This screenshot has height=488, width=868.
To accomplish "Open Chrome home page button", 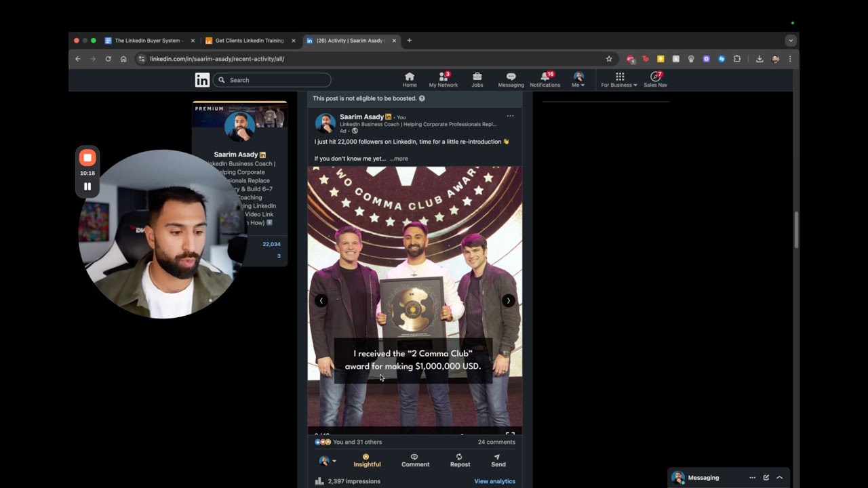I will [123, 59].
